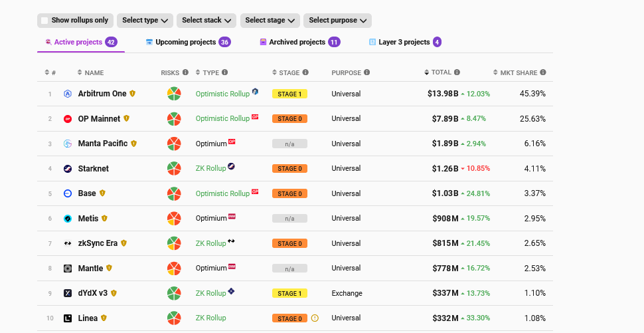Click the STAGE 1 badge for dYdX v3

click(x=289, y=293)
